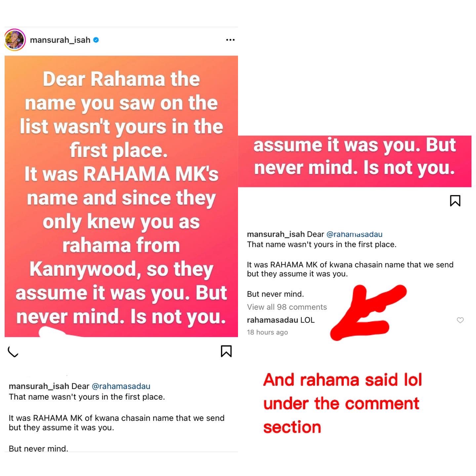Image resolution: width=476 pixels, height=476 pixels.
Task: Open the three-dot options menu on the post
Action: tap(230, 40)
